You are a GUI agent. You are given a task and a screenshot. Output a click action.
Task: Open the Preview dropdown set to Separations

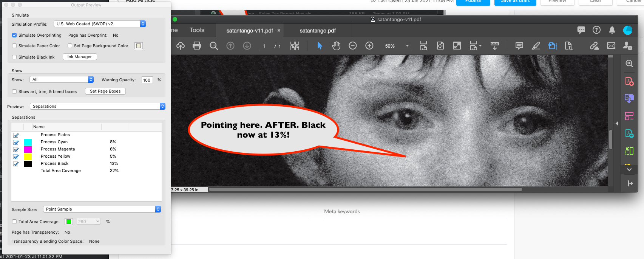pyautogui.click(x=97, y=106)
